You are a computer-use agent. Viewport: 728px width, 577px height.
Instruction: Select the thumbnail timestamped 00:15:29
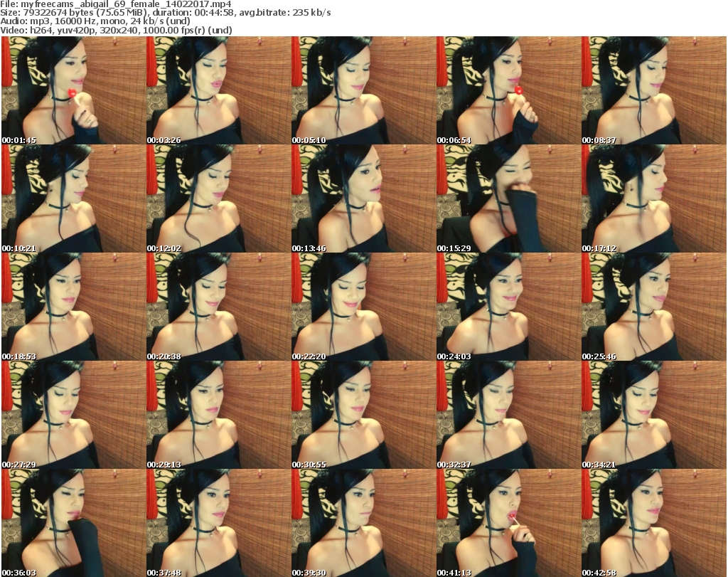508,198
